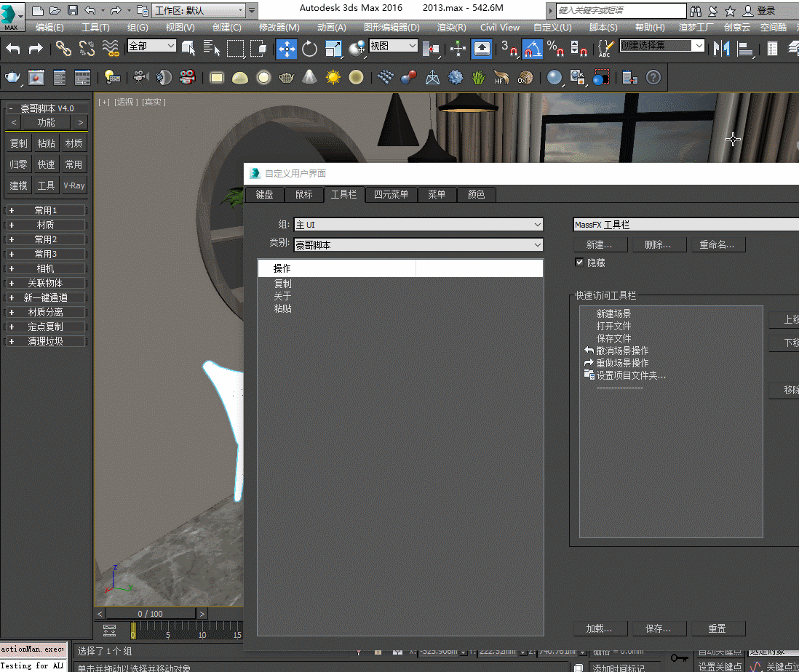Open the 渲染(R) menu
Screen dimensions: 799x672
coord(450,27)
